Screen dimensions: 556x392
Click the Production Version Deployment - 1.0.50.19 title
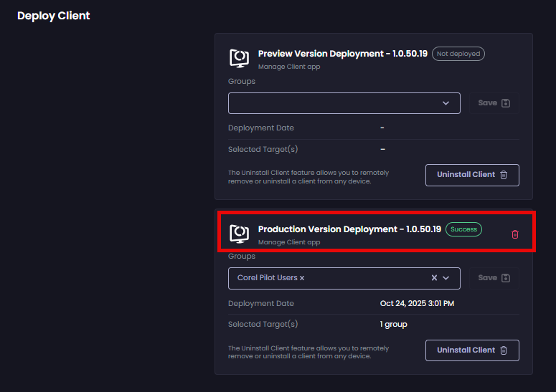pyautogui.click(x=349, y=229)
